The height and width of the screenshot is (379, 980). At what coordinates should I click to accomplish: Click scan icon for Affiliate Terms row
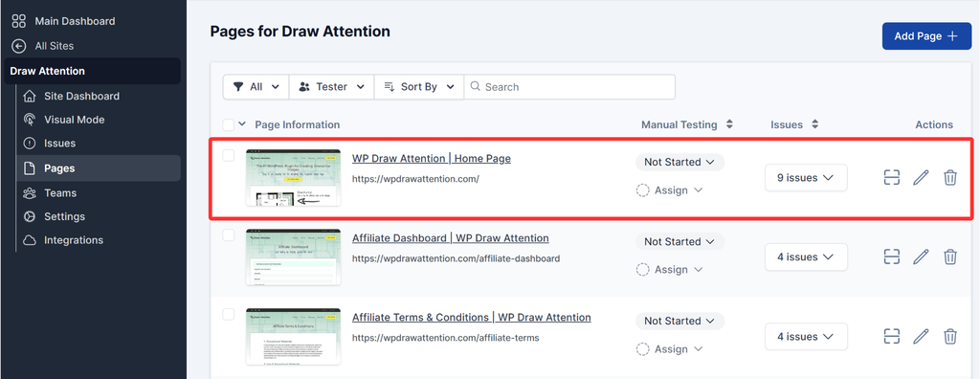tap(891, 337)
